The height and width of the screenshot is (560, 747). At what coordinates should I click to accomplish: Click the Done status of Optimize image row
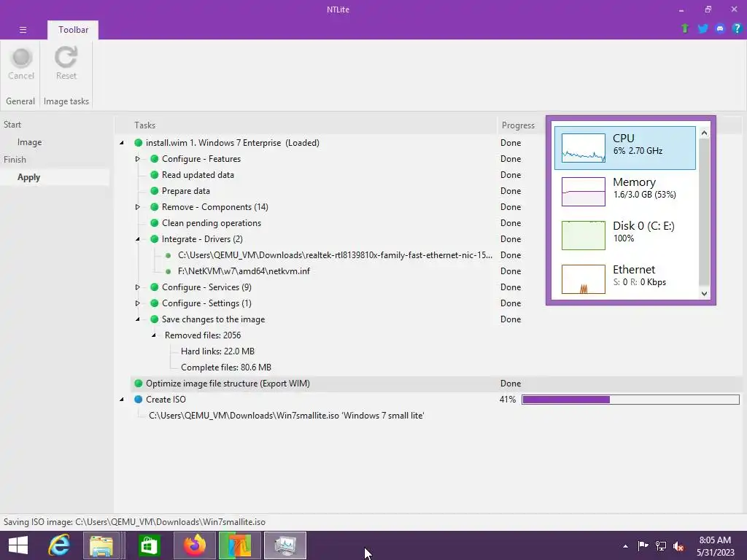[510, 384]
